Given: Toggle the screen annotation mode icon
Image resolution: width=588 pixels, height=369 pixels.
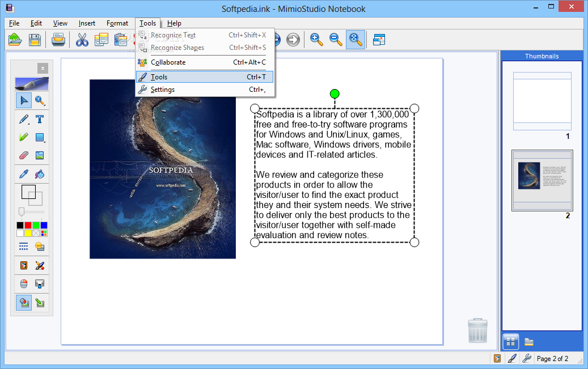Looking at the screenshot, I should coord(24,303).
